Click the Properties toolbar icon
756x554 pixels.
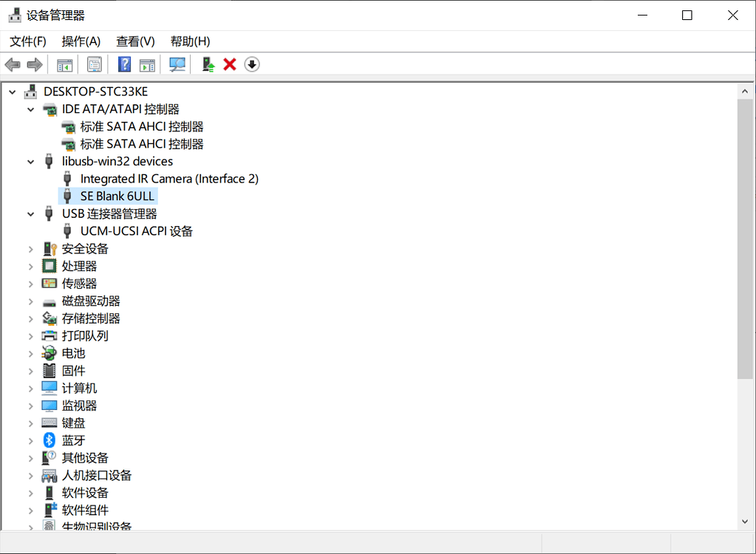point(94,64)
